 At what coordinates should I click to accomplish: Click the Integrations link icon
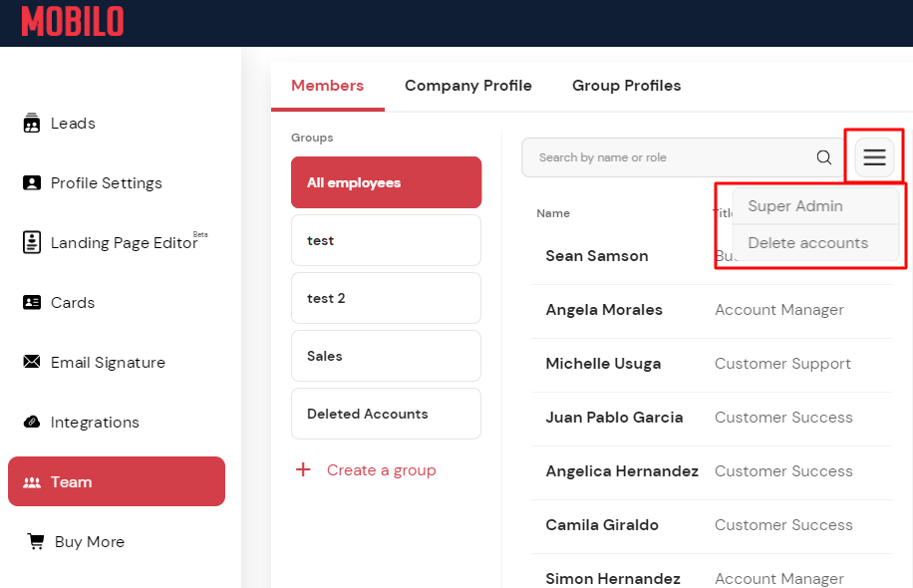[32, 422]
